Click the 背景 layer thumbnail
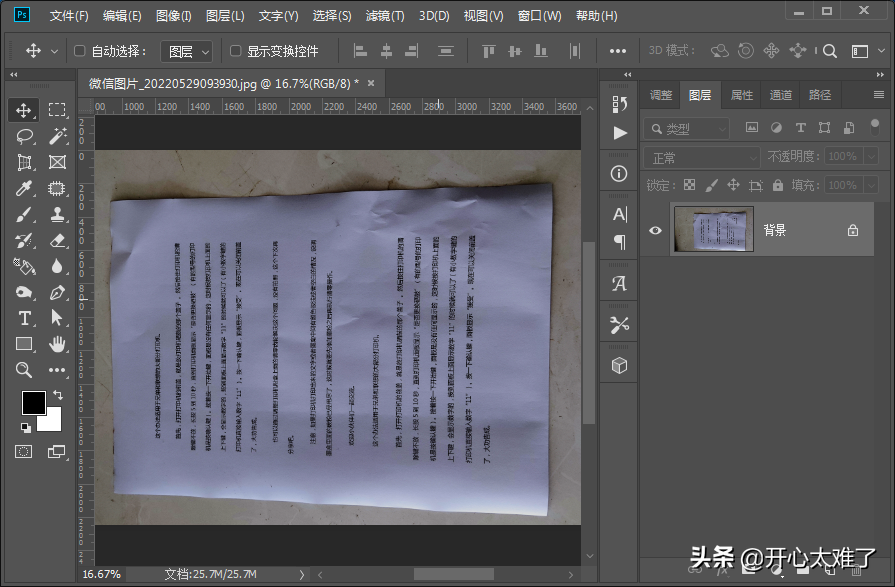Viewport: 895px width, 587px height. 713,230
